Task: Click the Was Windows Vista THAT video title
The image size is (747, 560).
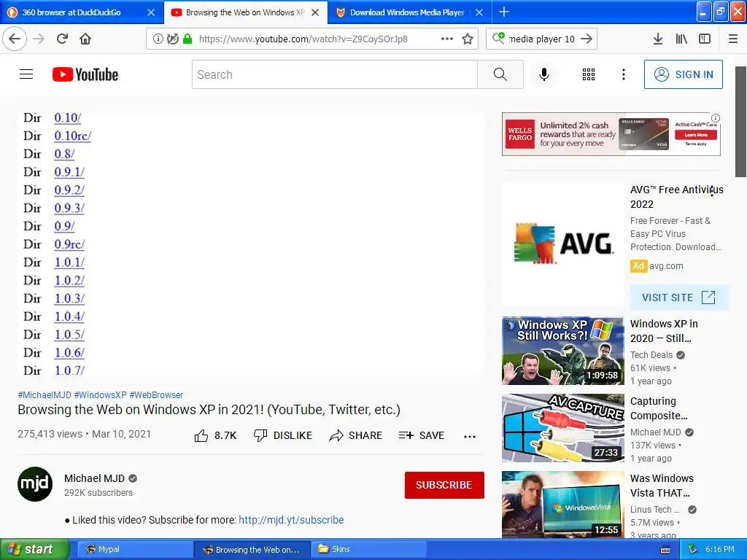Action: tap(662, 485)
